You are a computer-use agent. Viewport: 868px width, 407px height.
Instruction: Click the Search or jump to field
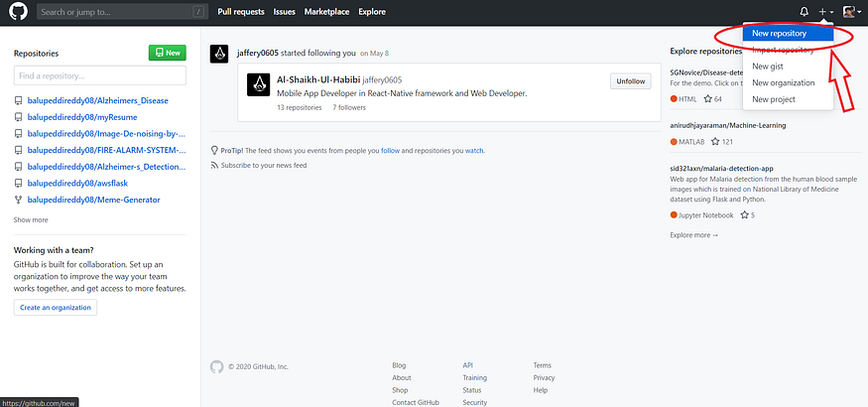pyautogui.click(x=122, y=12)
